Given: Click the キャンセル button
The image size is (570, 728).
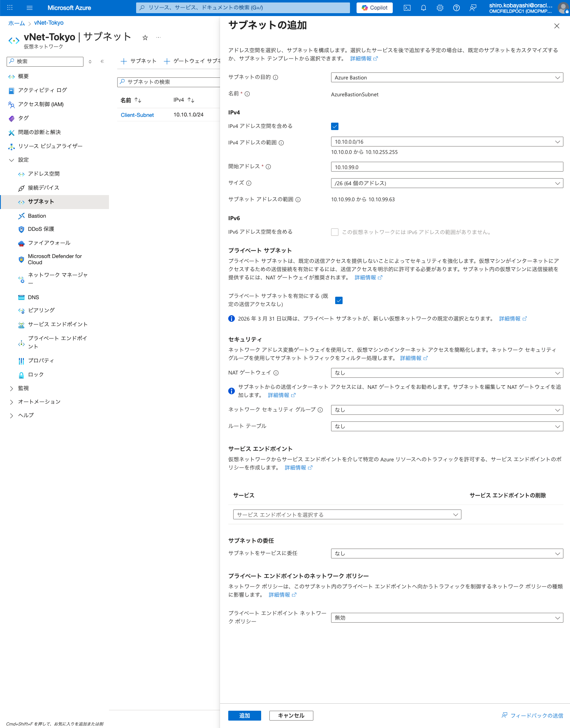Looking at the screenshot, I should tap(291, 716).
